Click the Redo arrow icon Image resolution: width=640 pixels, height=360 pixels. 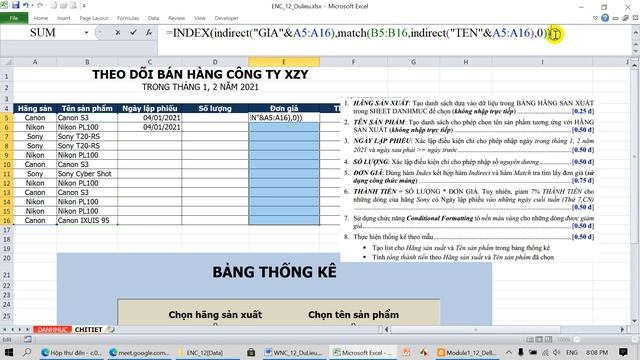pyautogui.click(x=40, y=5)
